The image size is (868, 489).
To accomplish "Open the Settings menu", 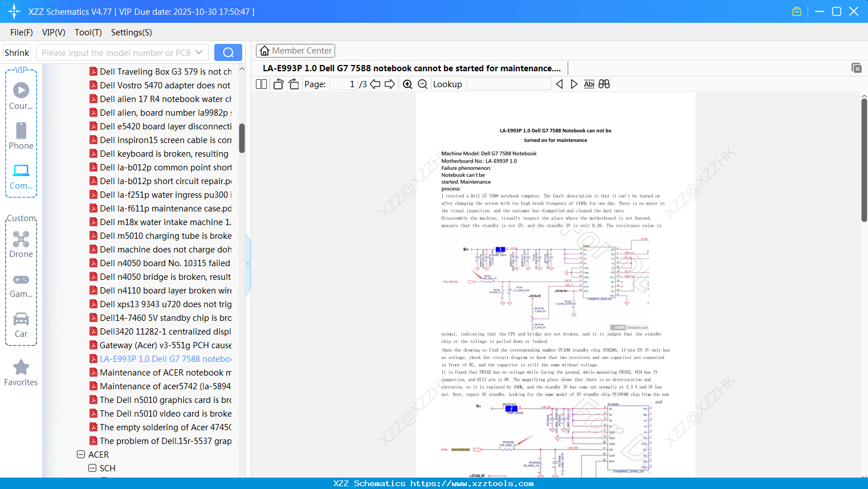I will pos(132,32).
